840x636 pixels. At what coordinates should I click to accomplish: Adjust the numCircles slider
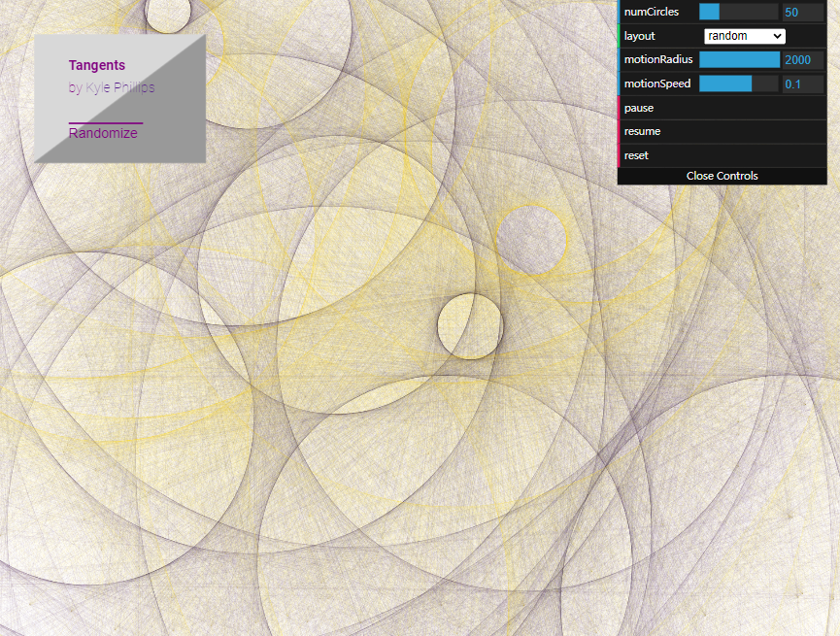739,12
